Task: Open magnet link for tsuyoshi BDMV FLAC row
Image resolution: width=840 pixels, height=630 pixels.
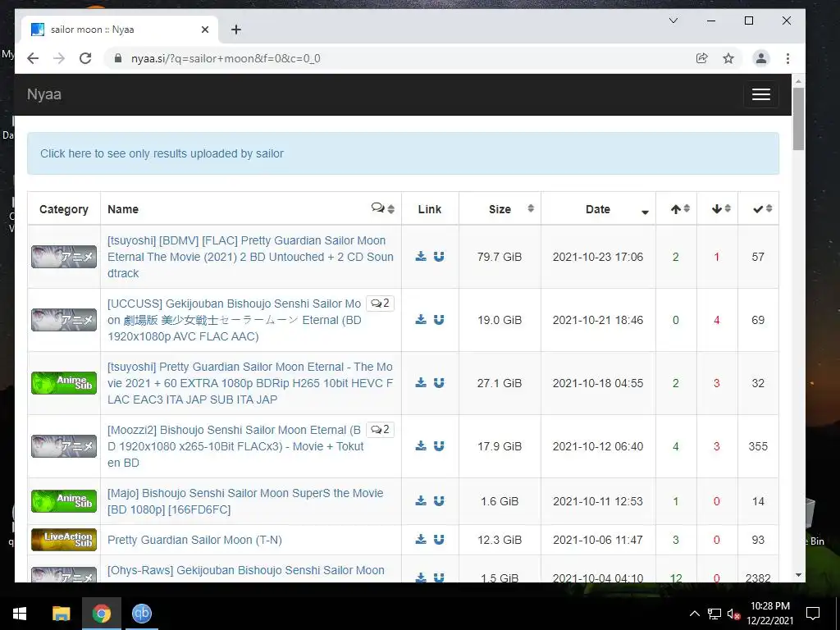Action: pyautogui.click(x=439, y=257)
